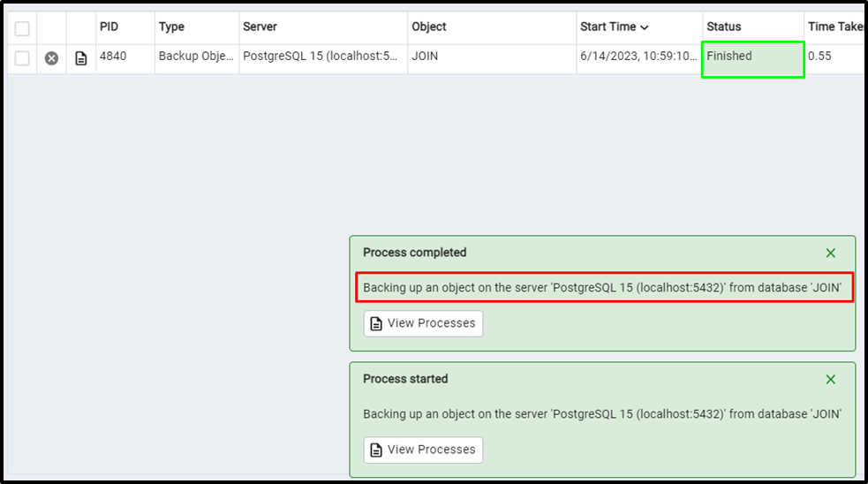This screenshot has height=484, width=868.
Task: Click the Time Taken column header
Action: point(834,26)
